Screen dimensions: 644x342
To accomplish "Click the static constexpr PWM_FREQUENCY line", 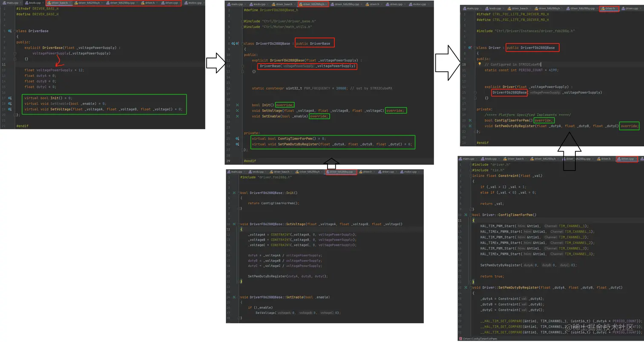I will click(322, 88).
